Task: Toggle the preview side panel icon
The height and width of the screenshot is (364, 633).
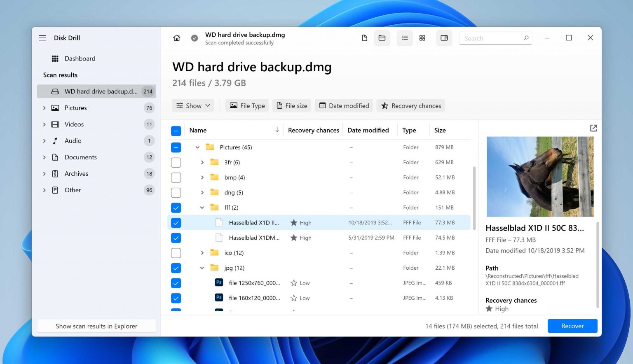Action: pyautogui.click(x=444, y=38)
